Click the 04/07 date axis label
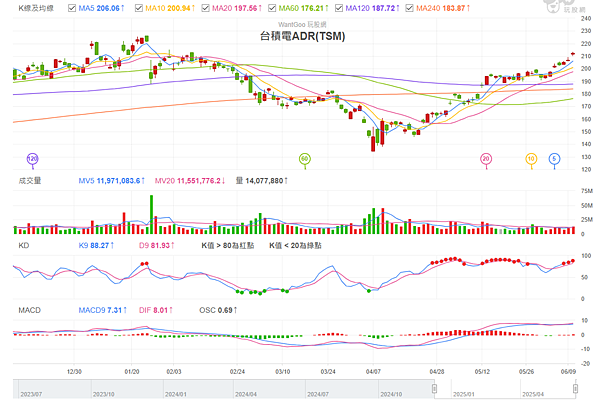The width and height of the screenshot is (600, 405). 373,372
